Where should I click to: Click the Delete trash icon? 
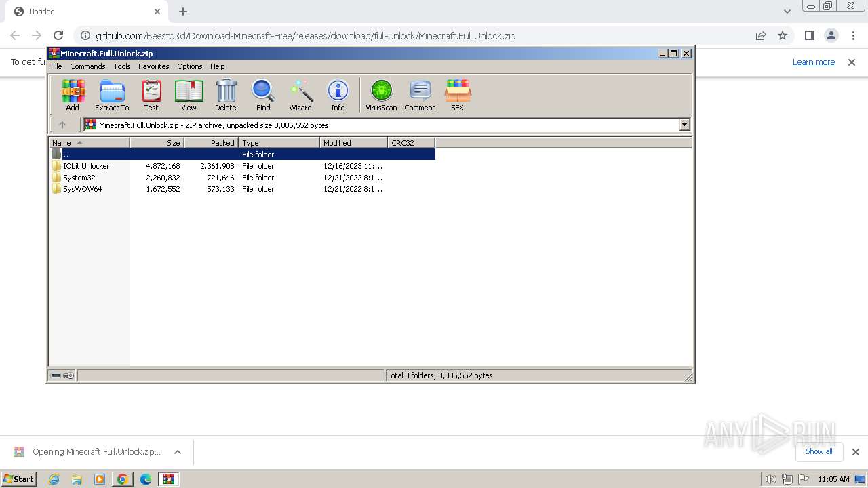pyautogui.click(x=226, y=96)
